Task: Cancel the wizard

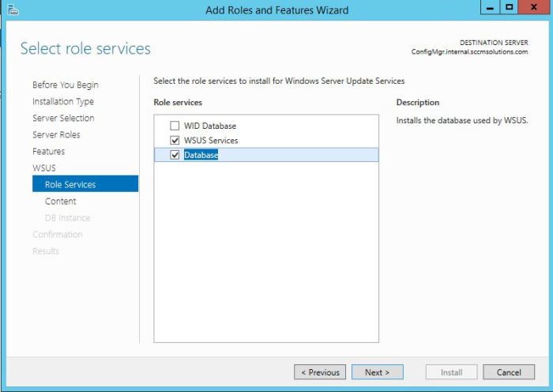Action: (x=509, y=372)
